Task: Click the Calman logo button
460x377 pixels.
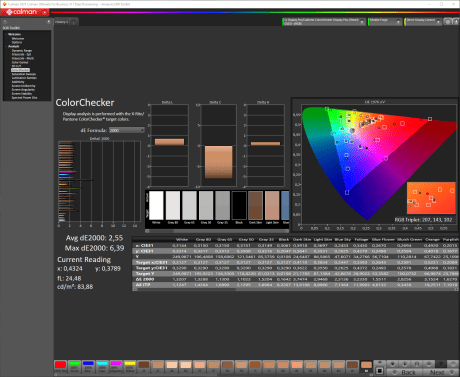Action: point(25,12)
